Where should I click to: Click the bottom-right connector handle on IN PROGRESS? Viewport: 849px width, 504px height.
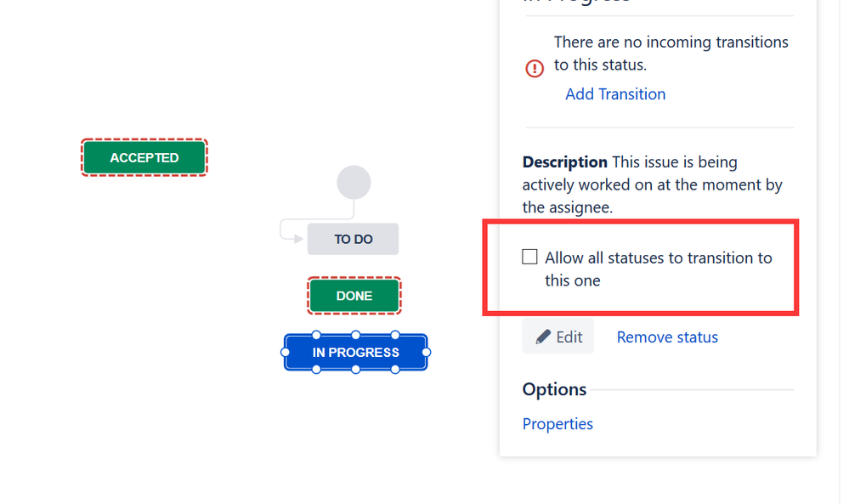click(x=395, y=369)
